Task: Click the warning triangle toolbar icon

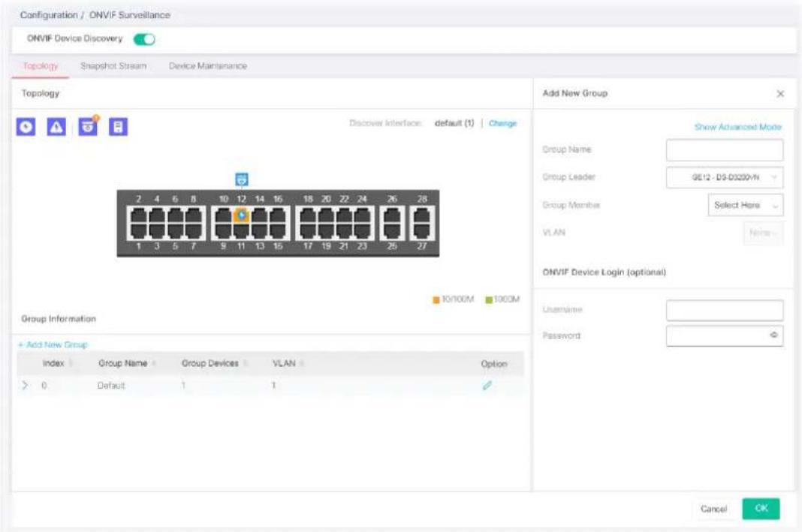Action: pyautogui.click(x=56, y=127)
